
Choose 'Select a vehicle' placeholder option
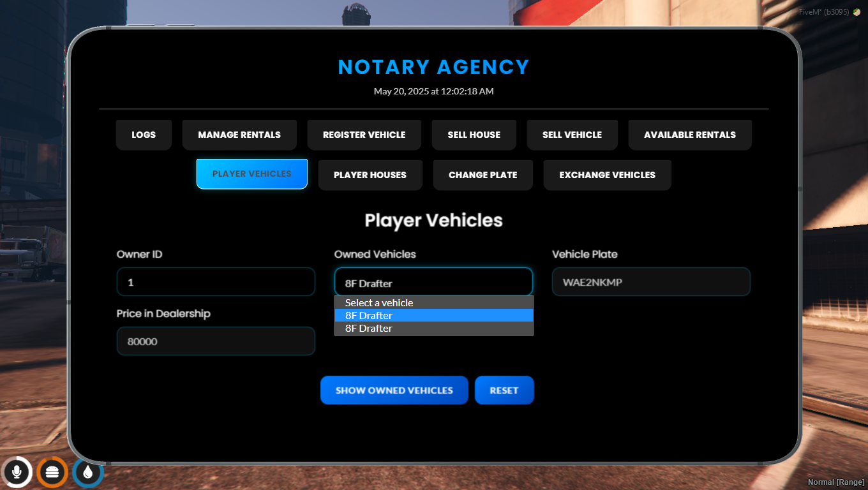click(x=434, y=302)
